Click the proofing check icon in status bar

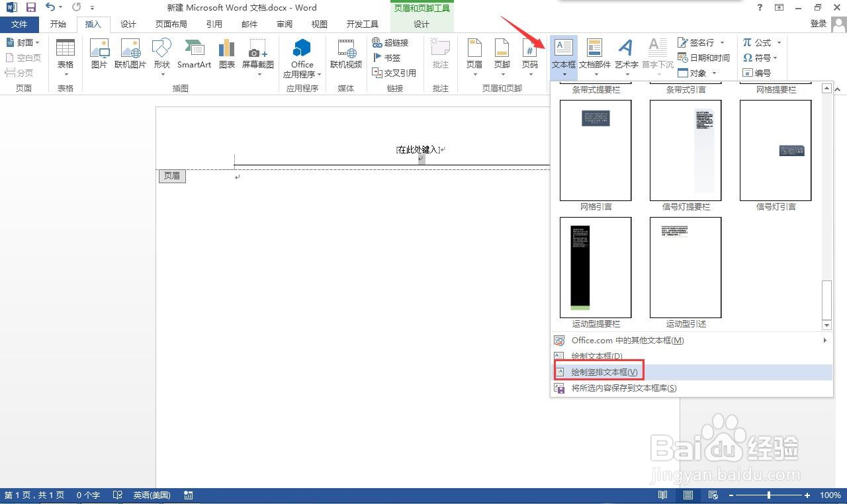click(x=118, y=495)
